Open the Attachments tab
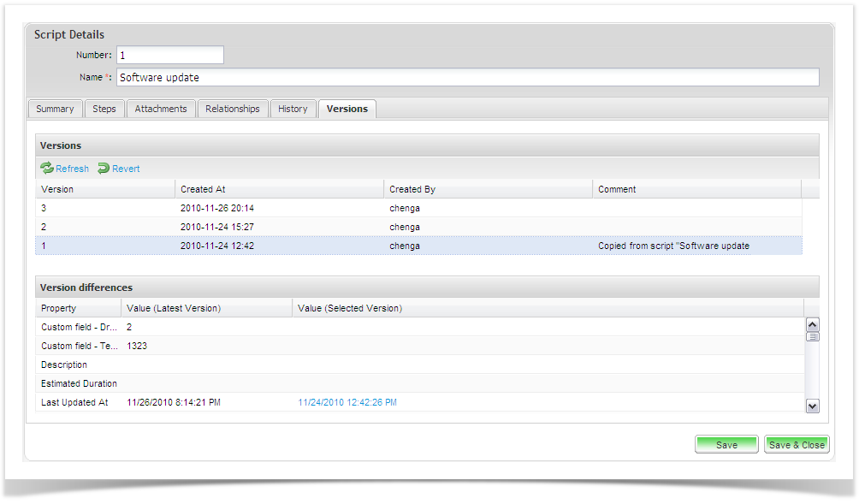 click(x=161, y=109)
